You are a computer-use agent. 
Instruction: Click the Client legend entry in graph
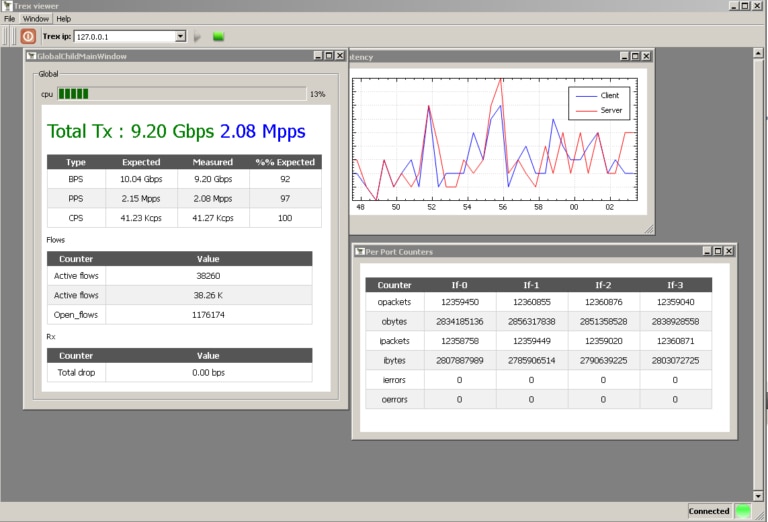pos(609,96)
